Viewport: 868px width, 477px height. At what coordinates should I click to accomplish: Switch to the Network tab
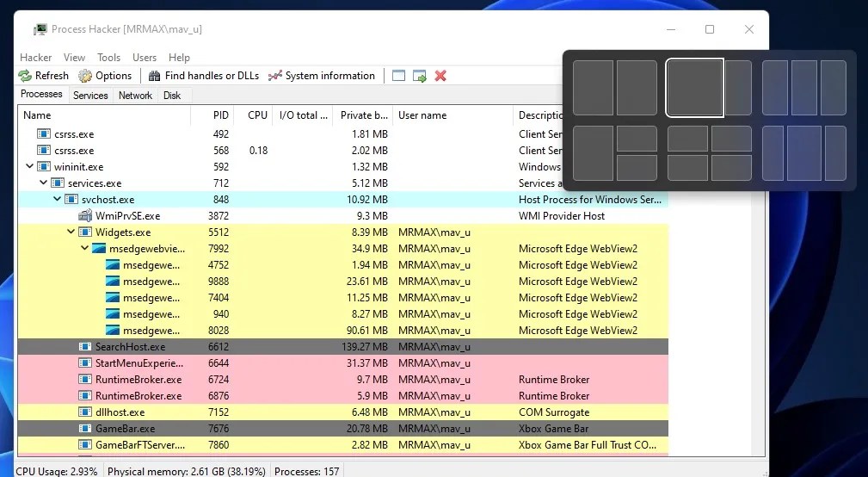pos(135,96)
